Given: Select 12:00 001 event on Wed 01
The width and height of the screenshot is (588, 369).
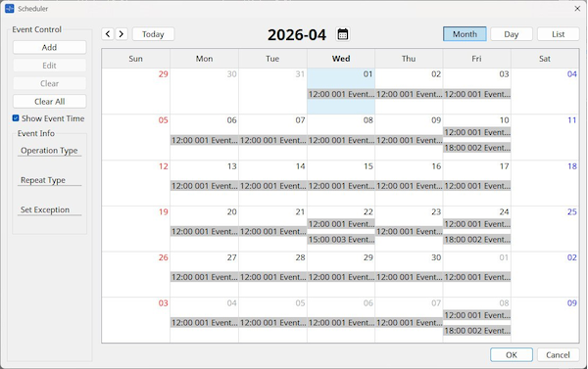Looking at the screenshot, I should [341, 94].
